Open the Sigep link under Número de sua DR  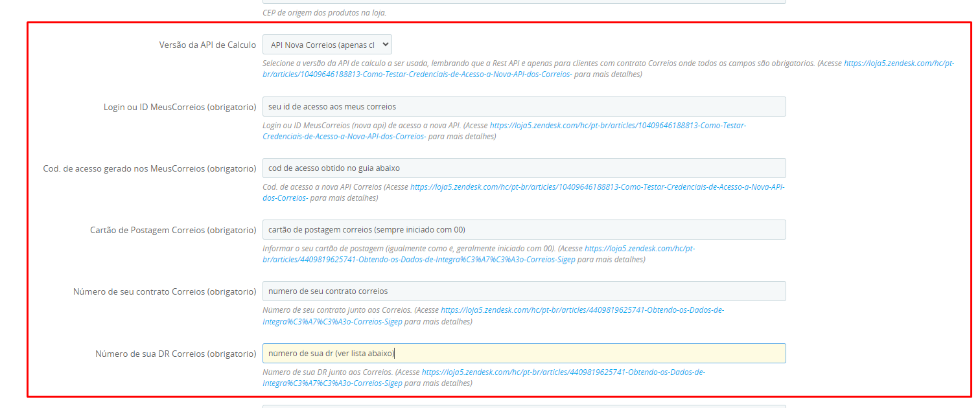[484, 378]
